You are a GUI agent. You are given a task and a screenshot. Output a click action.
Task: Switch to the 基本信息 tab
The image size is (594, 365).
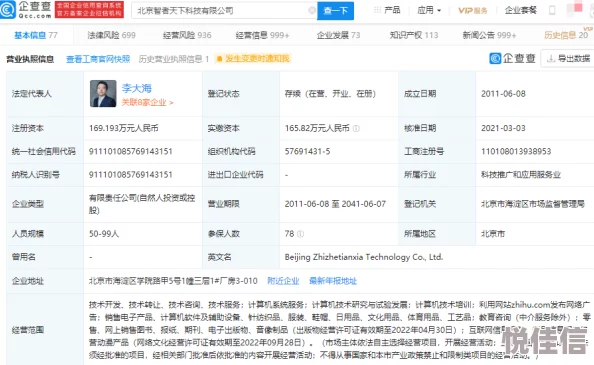point(36,35)
